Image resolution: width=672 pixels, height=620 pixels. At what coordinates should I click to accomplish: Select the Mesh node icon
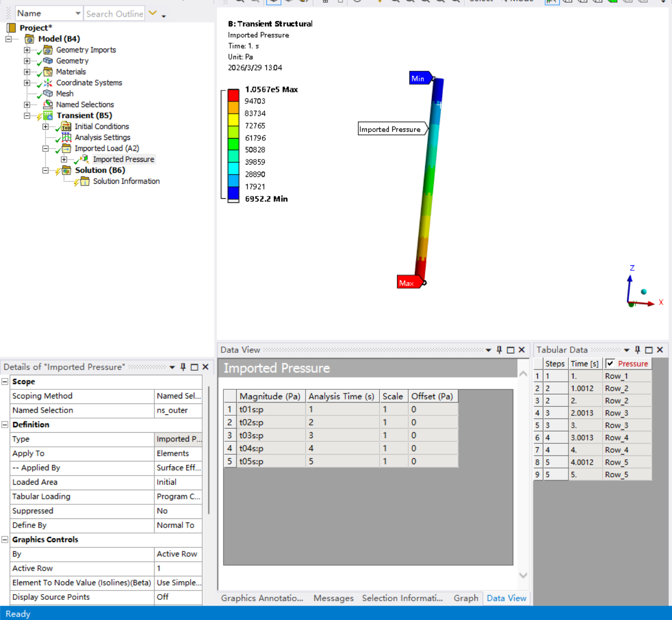[48, 93]
